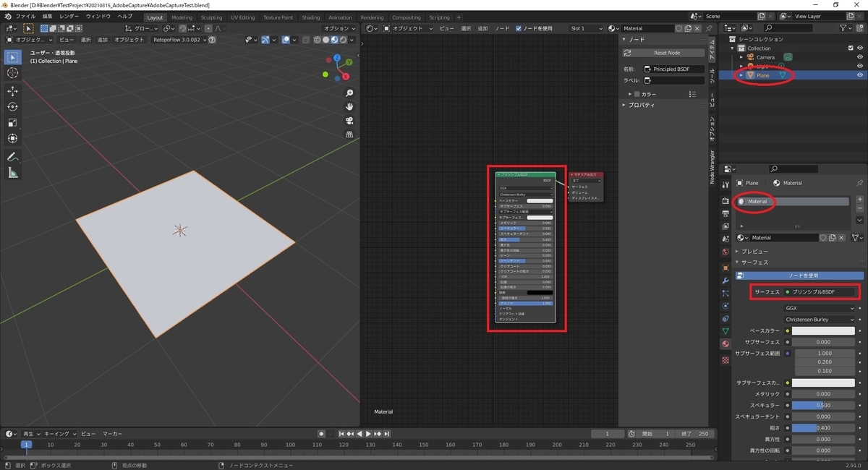Select the 3D Cursor tool

tap(12, 73)
